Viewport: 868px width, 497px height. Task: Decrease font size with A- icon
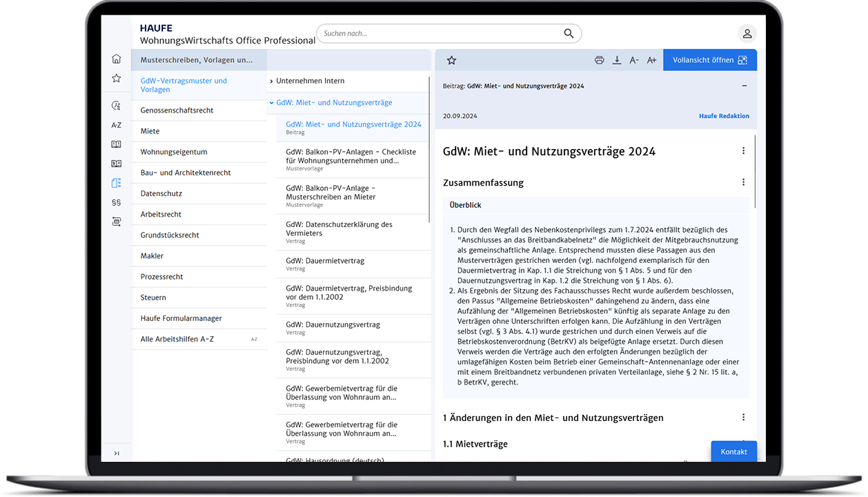click(634, 60)
